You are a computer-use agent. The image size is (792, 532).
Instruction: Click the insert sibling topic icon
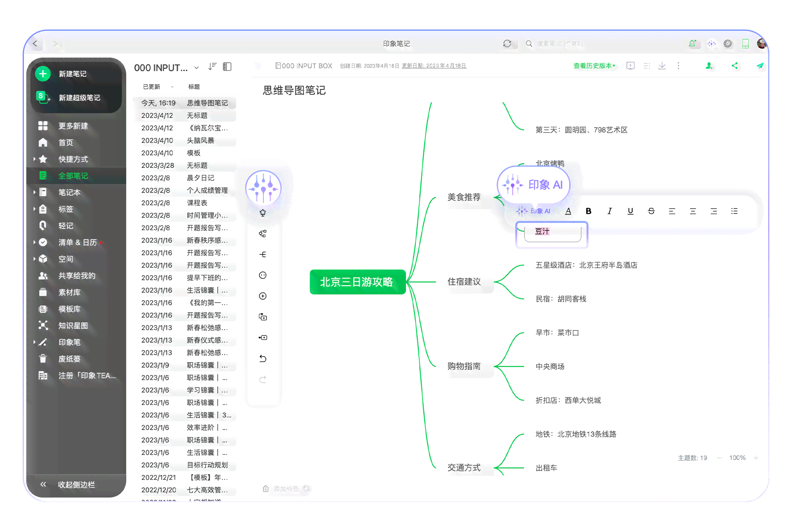point(263,337)
